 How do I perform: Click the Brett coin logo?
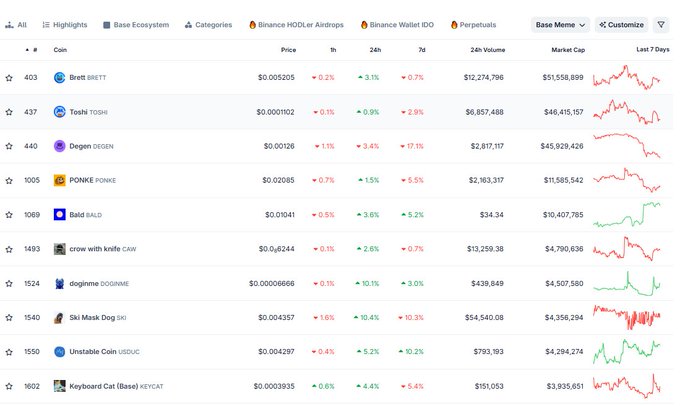[59, 78]
